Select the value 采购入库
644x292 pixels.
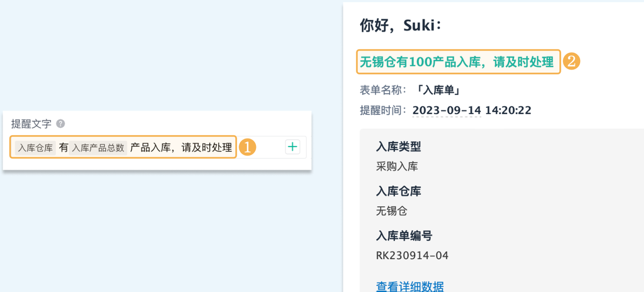[397, 166]
